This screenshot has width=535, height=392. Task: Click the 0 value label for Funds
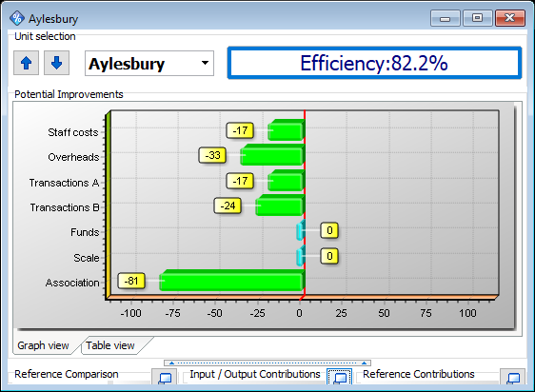coord(329,230)
